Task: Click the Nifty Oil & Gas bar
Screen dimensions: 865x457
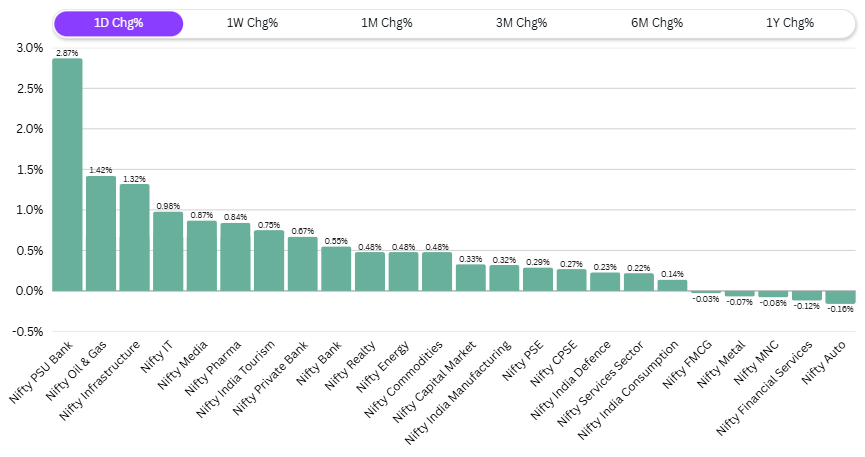Action: point(101,233)
